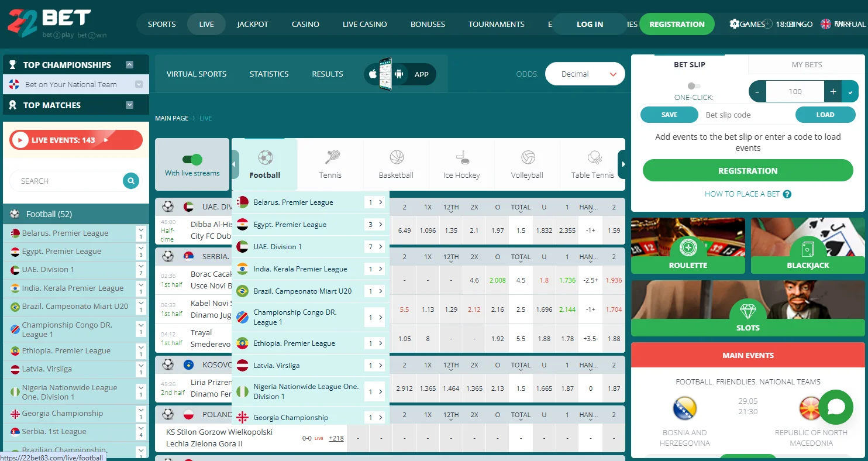Expand Egypt Premier League in dropdown list
This screenshot has height=461, width=868.
click(x=375, y=225)
